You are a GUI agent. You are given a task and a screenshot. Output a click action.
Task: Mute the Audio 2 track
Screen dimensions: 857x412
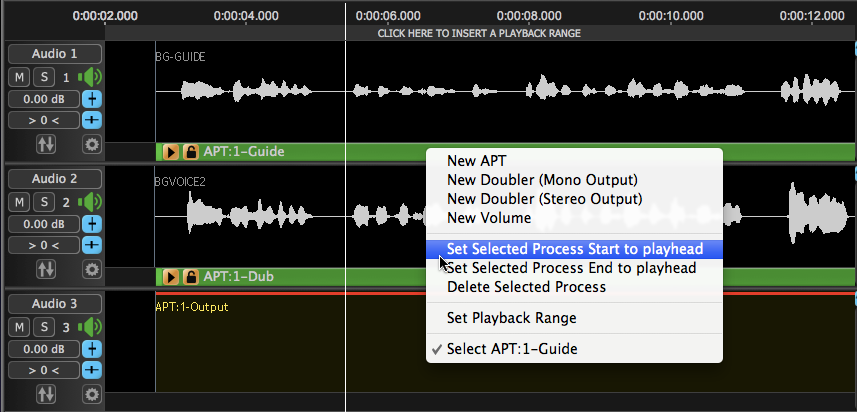[19, 203]
